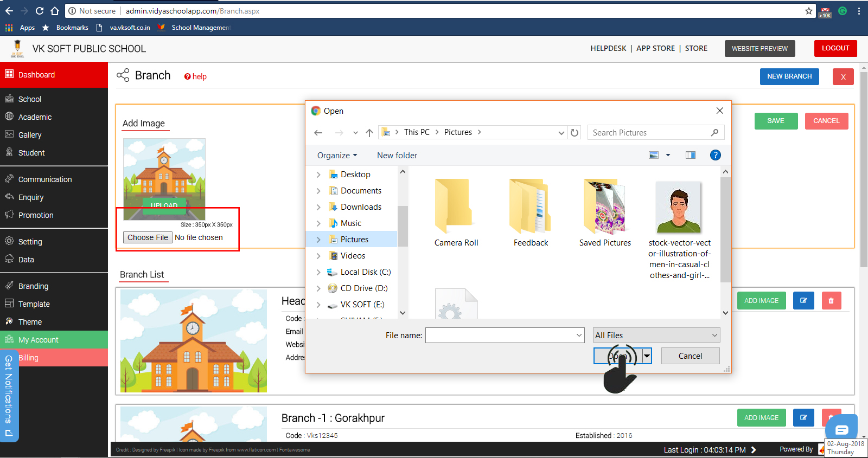The height and width of the screenshot is (458, 868).
Task: Open the Camera Roll folder
Action: point(456,212)
